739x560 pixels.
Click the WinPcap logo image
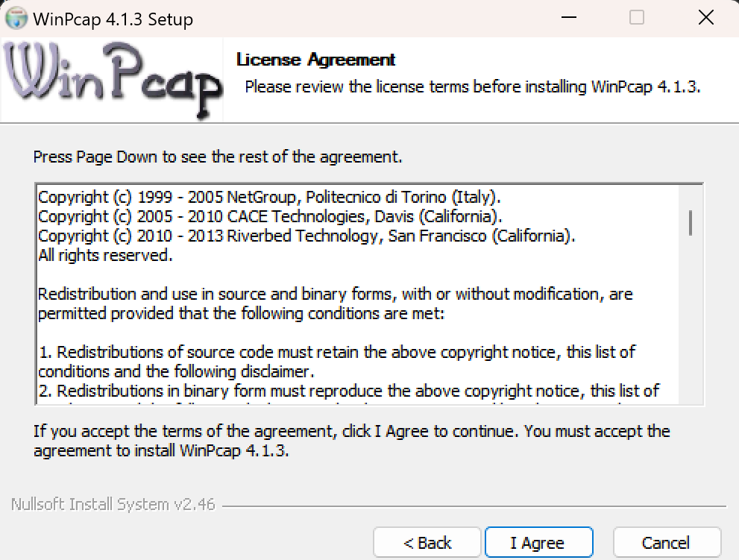click(112, 79)
